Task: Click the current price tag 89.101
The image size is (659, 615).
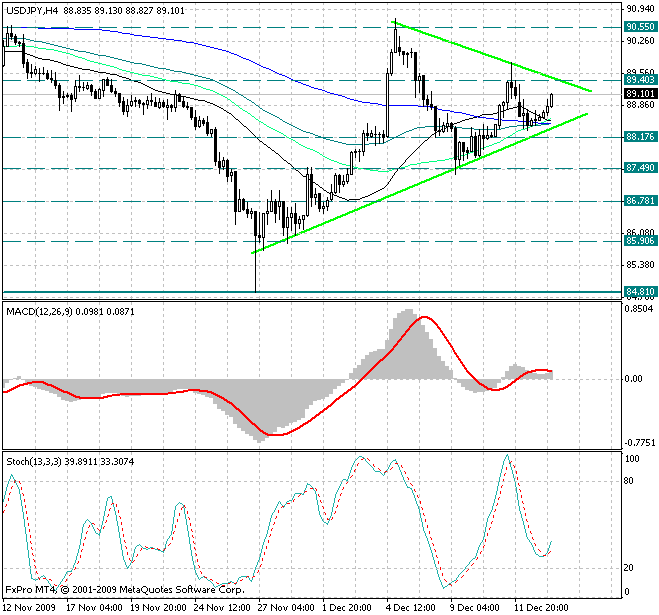Action: pyautogui.click(x=640, y=94)
